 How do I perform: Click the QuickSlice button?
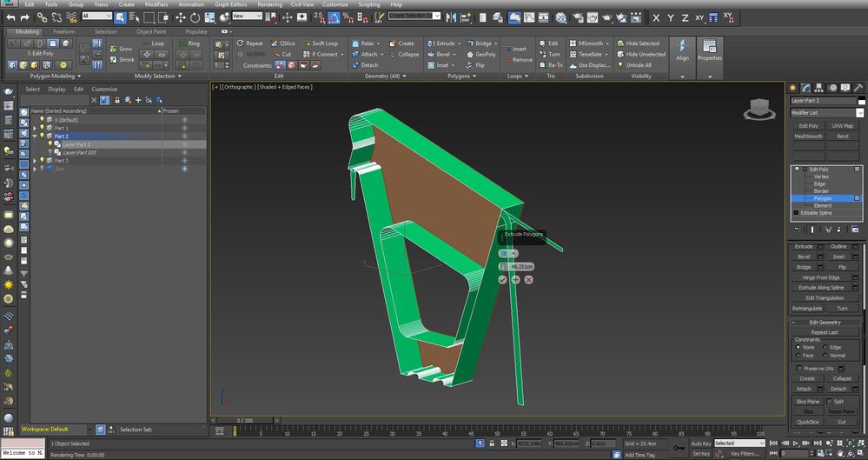coord(808,422)
